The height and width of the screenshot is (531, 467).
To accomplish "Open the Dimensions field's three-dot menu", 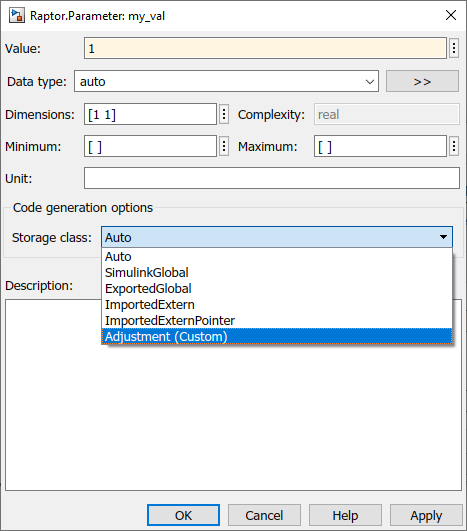I will (x=224, y=114).
